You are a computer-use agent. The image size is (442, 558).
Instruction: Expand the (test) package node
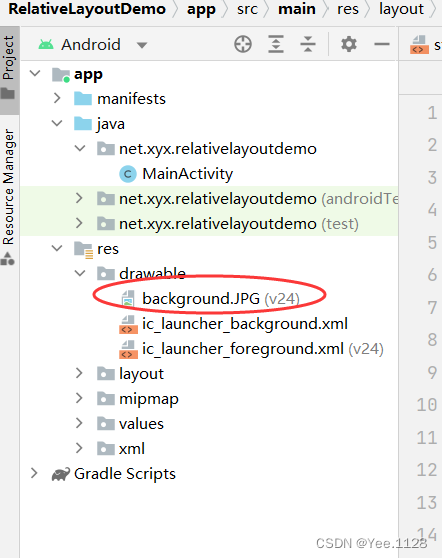click(79, 223)
